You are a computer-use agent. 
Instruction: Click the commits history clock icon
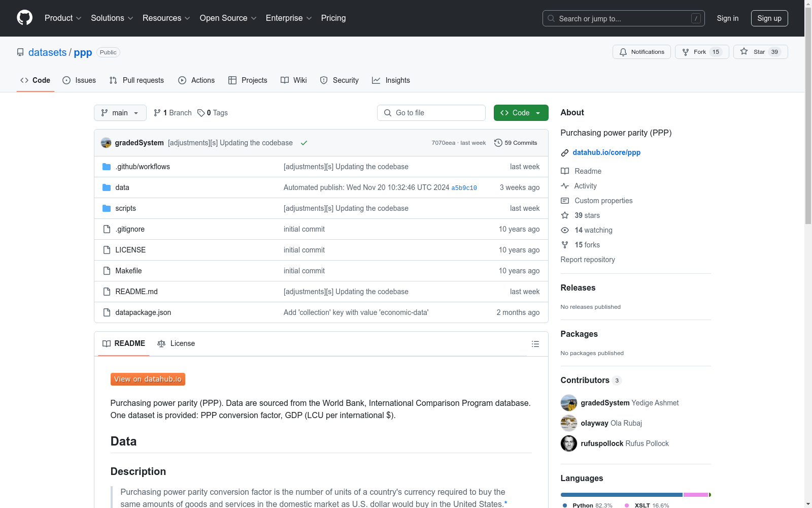(x=498, y=143)
